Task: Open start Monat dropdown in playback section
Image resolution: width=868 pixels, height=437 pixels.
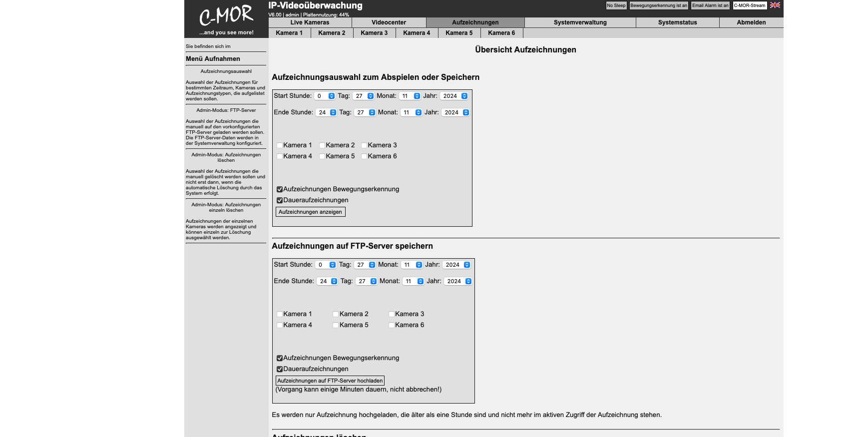Action: coord(410,96)
